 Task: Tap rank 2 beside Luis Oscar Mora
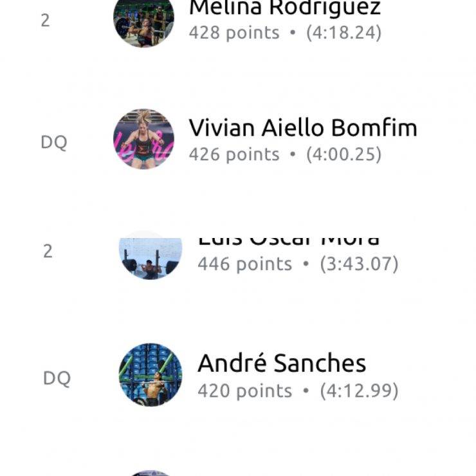pyautogui.click(x=48, y=252)
